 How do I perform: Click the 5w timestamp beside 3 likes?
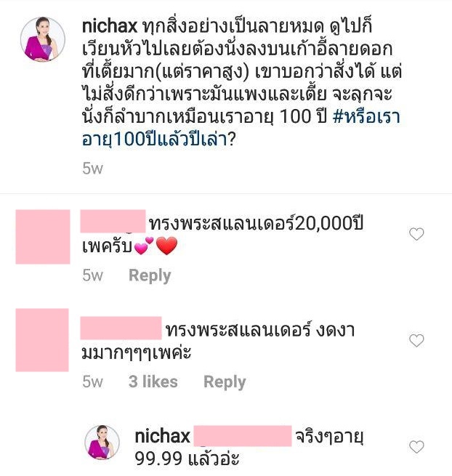[92, 382]
